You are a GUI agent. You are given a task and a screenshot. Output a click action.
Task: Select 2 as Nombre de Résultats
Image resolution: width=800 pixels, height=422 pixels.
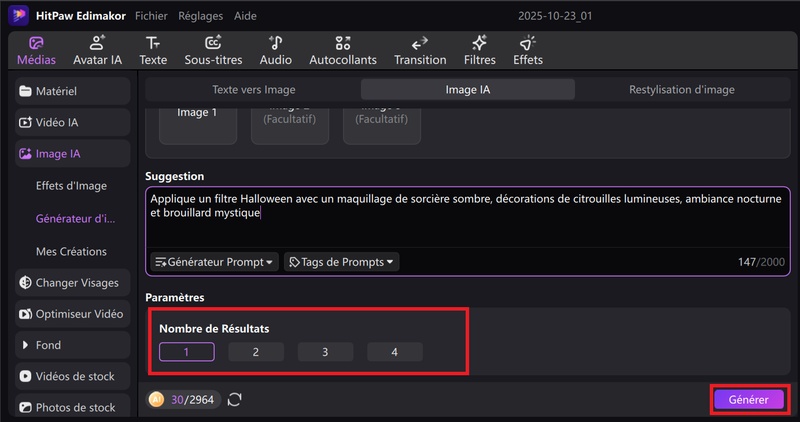[256, 352]
